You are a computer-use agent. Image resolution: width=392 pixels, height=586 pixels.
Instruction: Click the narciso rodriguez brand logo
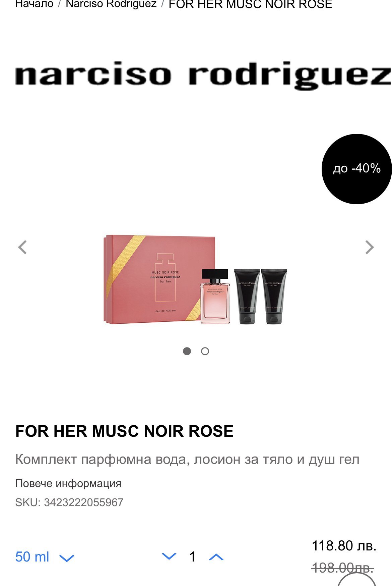pyautogui.click(x=203, y=75)
